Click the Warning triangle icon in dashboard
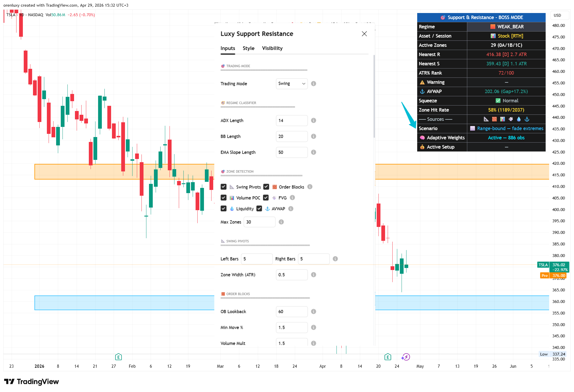The image size is (574, 392). click(422, 82)
